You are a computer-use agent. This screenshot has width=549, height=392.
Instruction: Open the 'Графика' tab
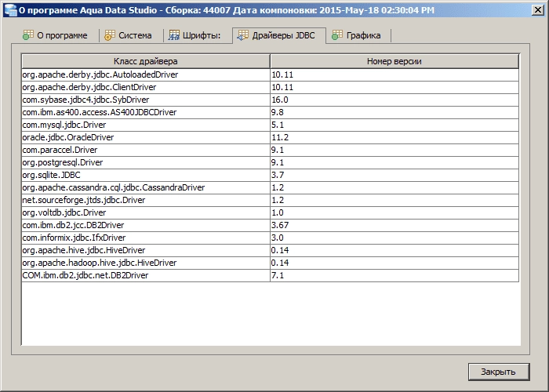pyautogui.click(x=358, y=35)
